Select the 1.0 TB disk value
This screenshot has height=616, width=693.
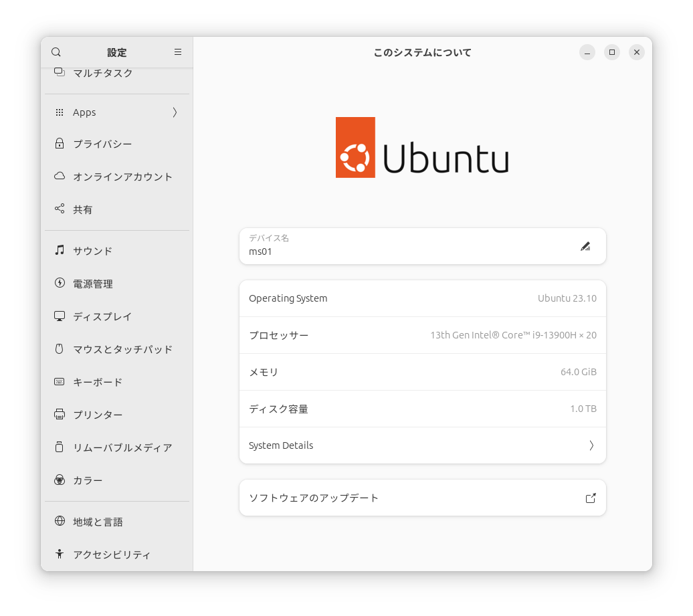pos(583,409)
